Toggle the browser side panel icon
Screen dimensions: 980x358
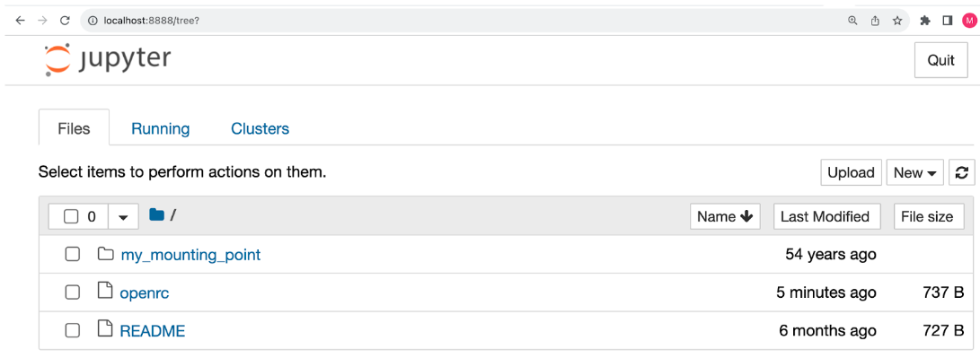point(948,21)
